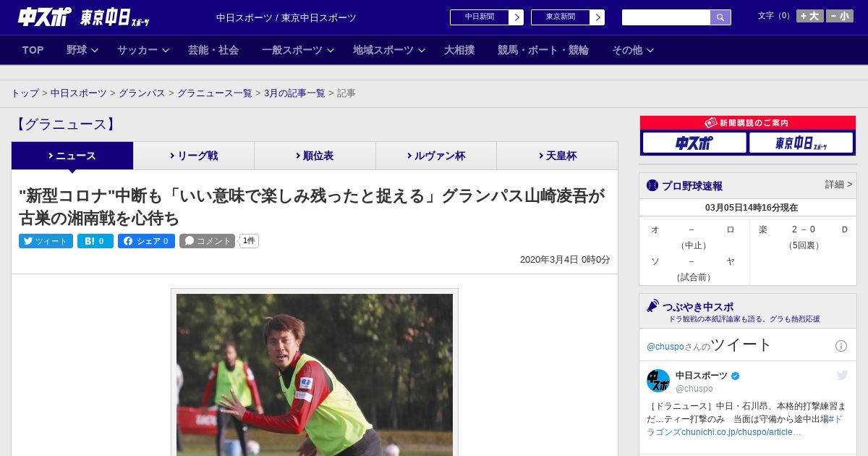Open Twitter widget info icon
The width and height of the screenshot is (868, 456).
pyautogui.click(x=841, y=346)
